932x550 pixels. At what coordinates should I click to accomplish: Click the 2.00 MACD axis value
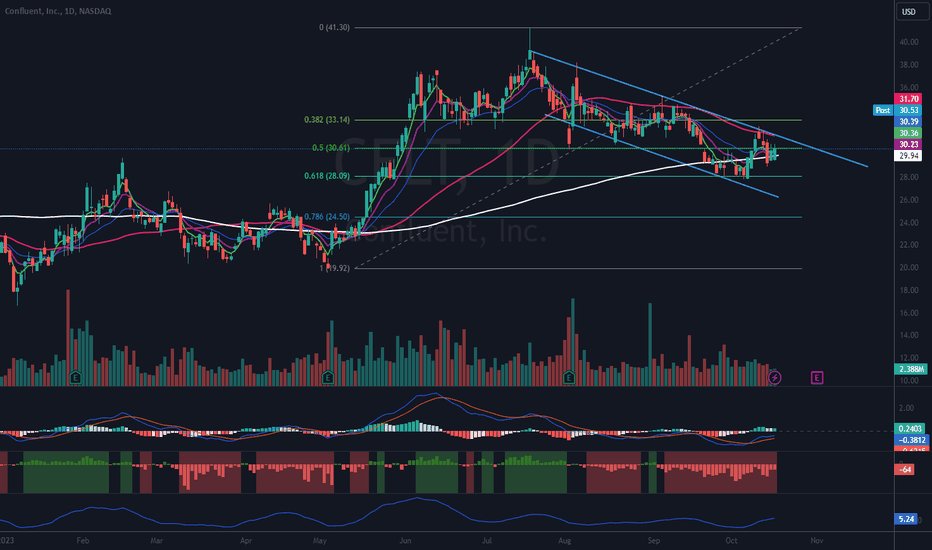(906, 408)
